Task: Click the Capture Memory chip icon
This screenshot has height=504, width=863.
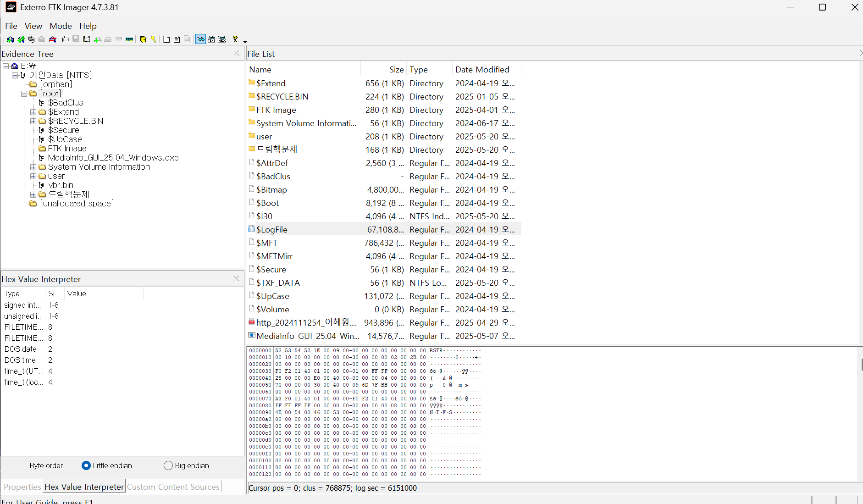Action: tap(129, 39)
